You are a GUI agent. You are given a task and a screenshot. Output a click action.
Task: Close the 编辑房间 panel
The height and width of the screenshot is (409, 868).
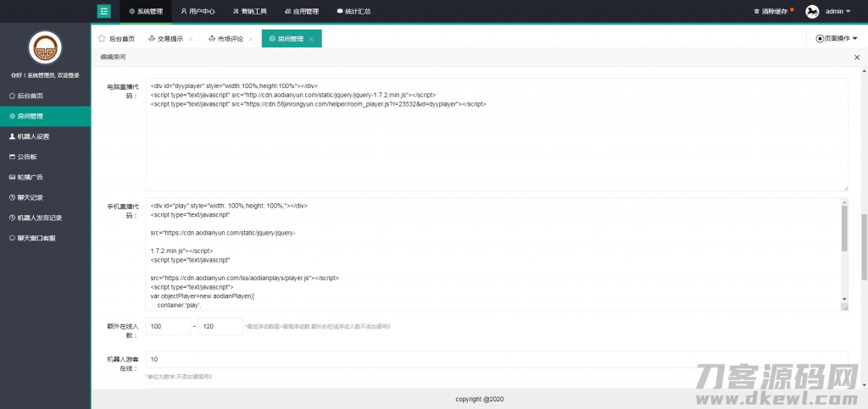coord(856,57)
